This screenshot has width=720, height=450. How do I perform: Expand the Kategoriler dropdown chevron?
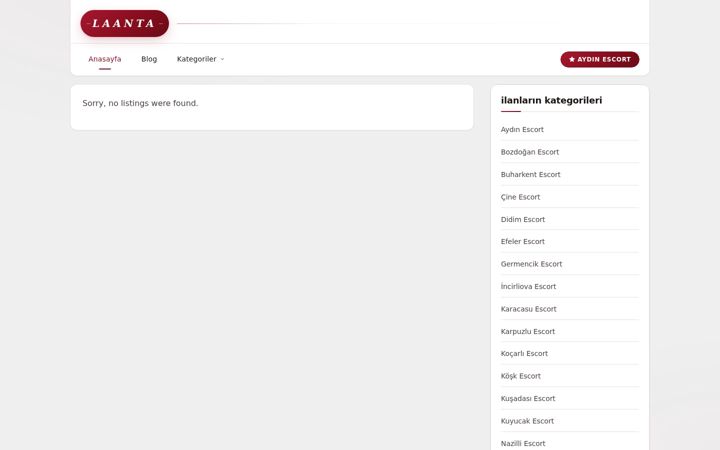click(222, 59)
